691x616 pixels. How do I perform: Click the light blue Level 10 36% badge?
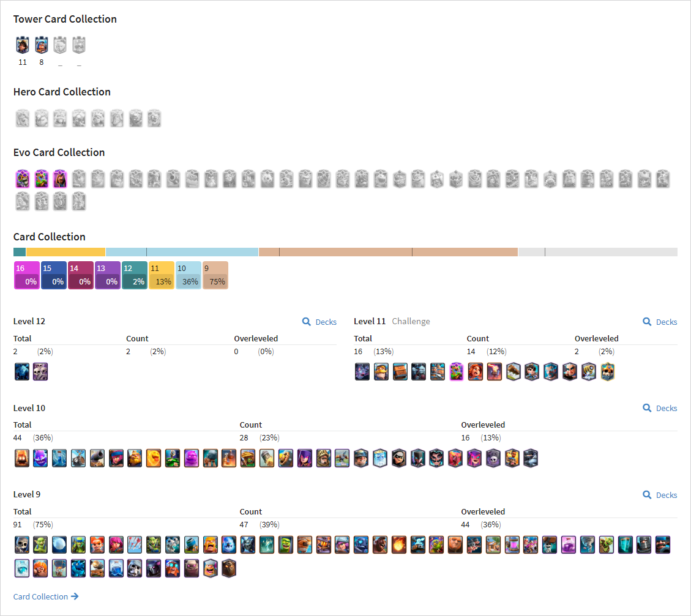tap(189, 275)
